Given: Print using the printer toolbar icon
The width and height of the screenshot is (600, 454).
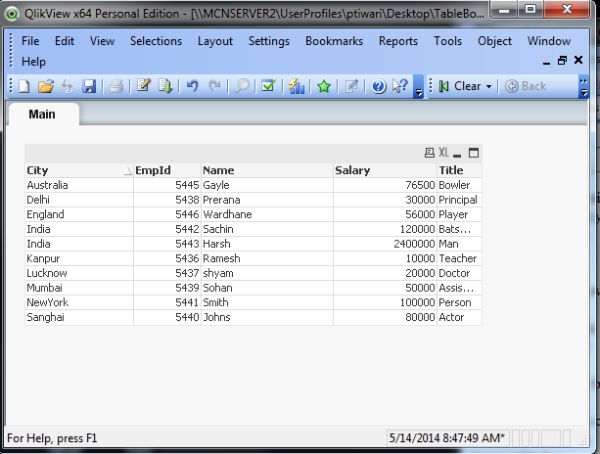Looking at the screenshot, I should pyautogui.click(x=116, y=86).
